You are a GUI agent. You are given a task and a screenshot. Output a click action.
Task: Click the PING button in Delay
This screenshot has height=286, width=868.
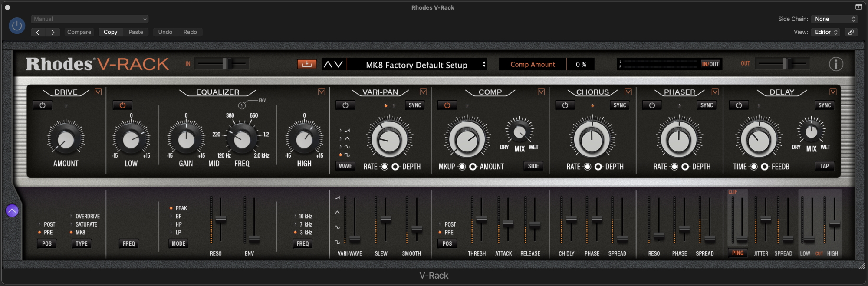(x=737, y=253)
